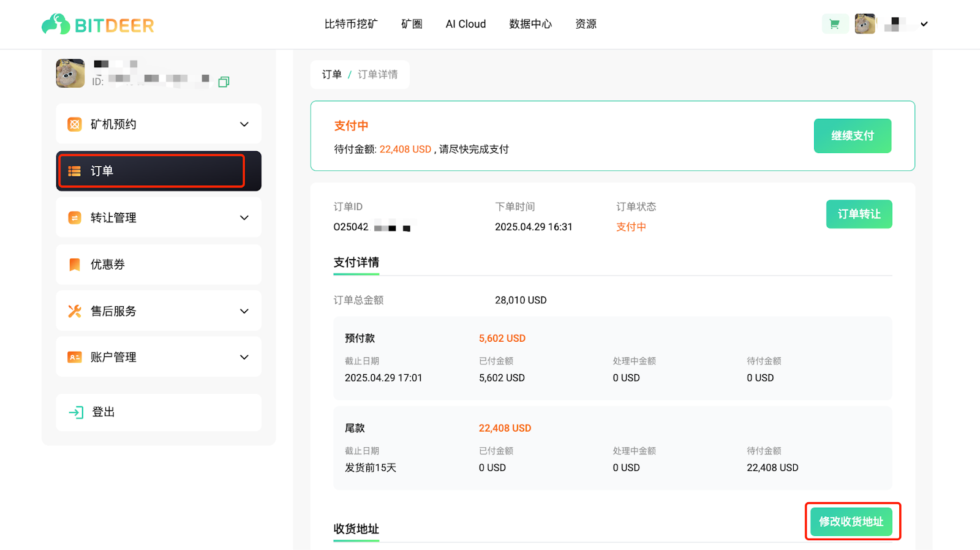Click the 售后服务 text label
This screenshot has height=550, width=980.
[113, 311]
